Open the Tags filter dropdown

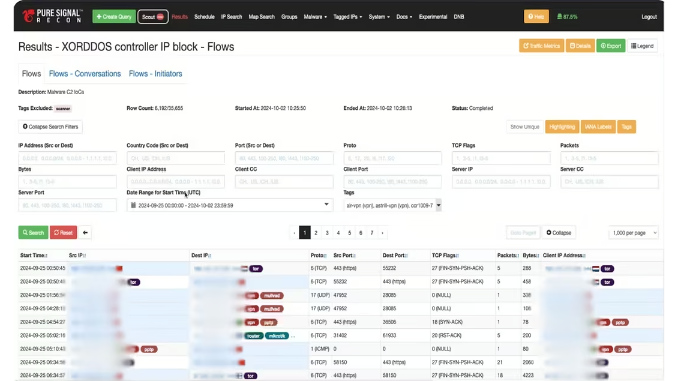tap(393, 205)
